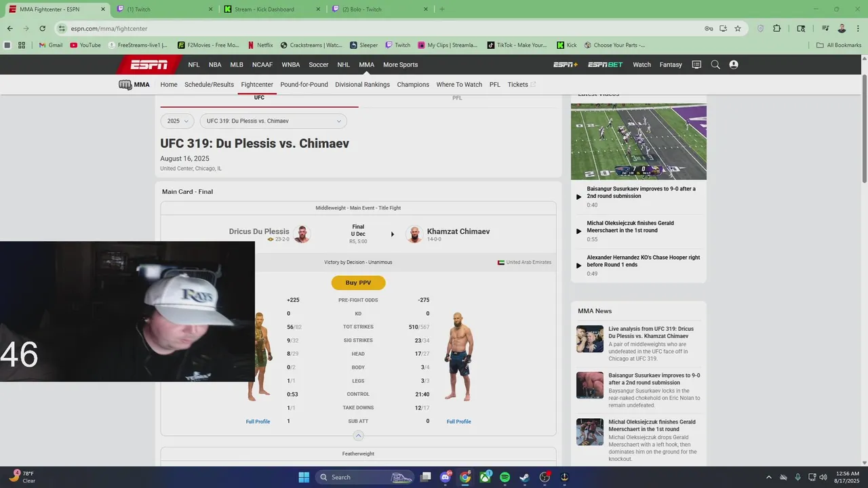Image resolution: width=868 pixels, height=488 pixels.
Task: Open Discord from the taskbar
Action: point(446,477)
